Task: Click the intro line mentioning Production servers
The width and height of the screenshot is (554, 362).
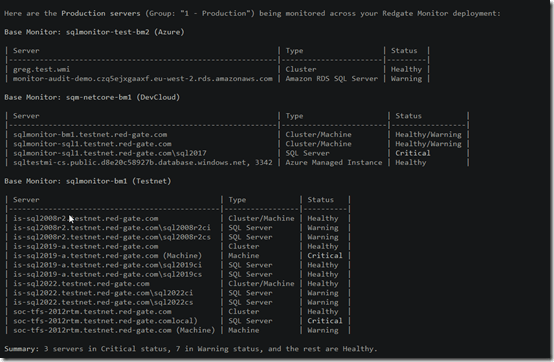Action: coord(252,13)
